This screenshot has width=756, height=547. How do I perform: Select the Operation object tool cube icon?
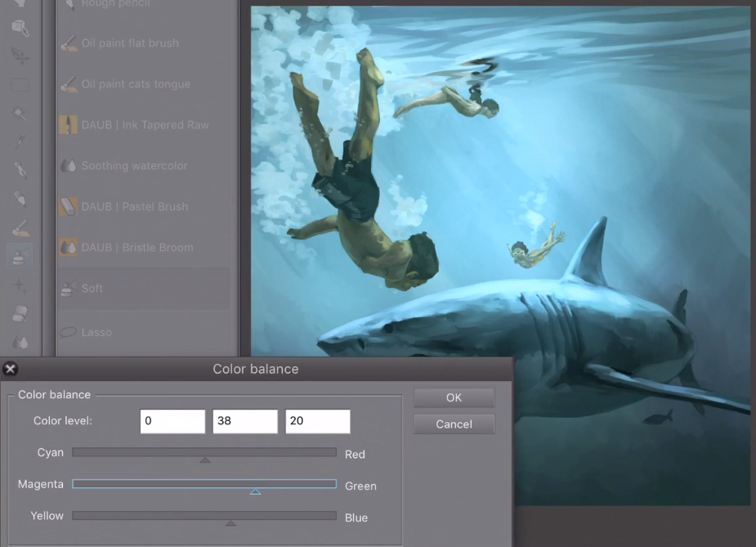click(20, 28)
